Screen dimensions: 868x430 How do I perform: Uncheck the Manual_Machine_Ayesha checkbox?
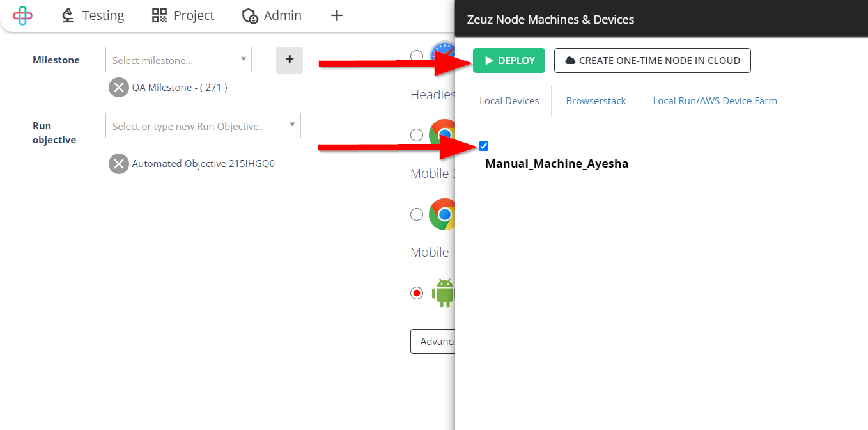[484, 147]
